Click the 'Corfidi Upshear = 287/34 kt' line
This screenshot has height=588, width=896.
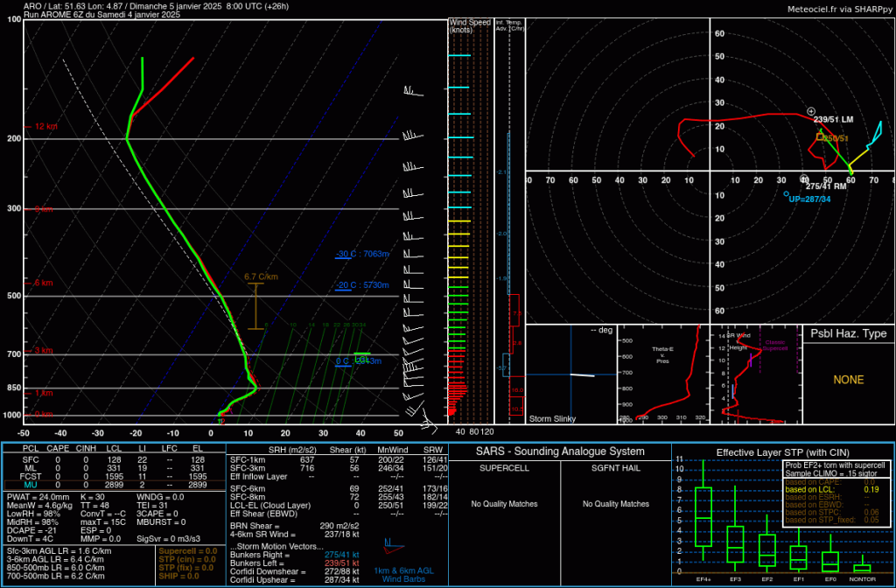click(x=294, y=579)
